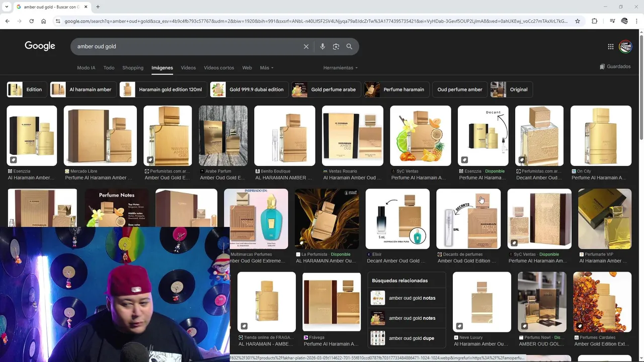Image resolution: width=644 pixels, height=362 pixels.
Task: Open the Decants de perfumes result image
Action: point(468,219)
